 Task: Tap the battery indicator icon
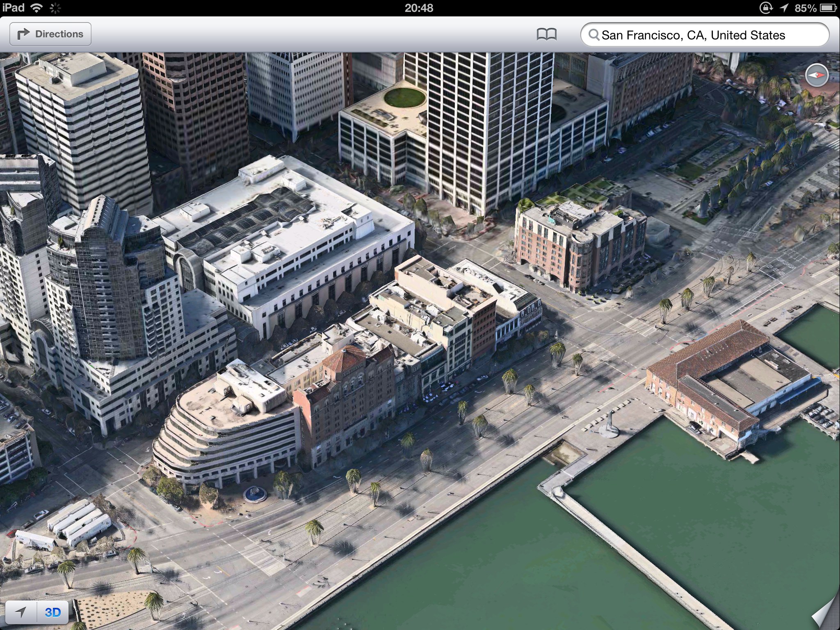(x=828, y=8)
